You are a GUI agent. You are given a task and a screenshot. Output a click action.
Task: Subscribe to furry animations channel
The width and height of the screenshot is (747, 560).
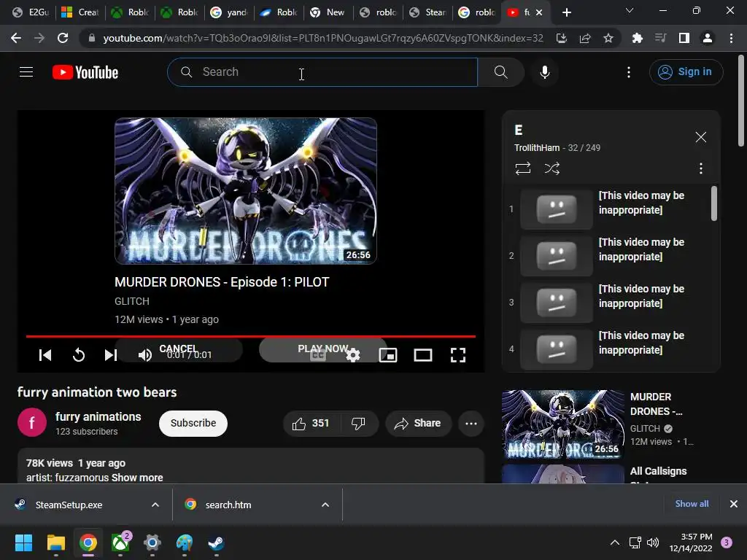tap(193, 424)
